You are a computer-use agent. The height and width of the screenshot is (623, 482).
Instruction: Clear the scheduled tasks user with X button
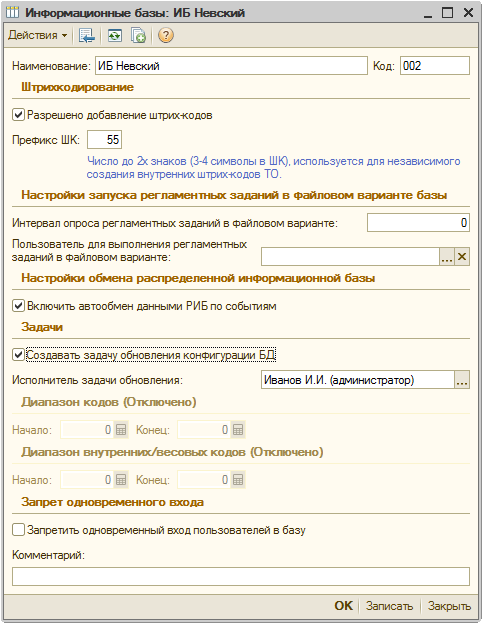pos(462,257)
